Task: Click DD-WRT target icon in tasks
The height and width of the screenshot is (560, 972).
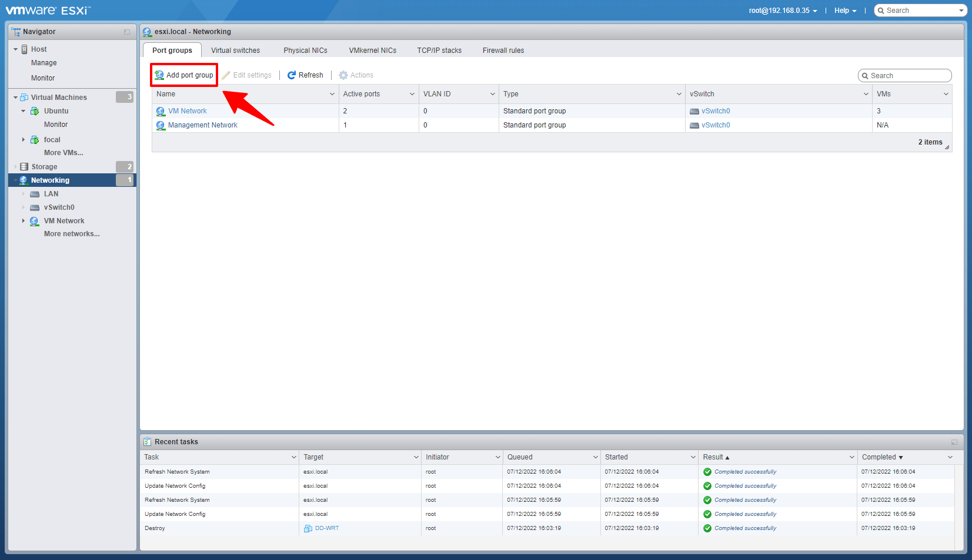Action: [x=308, y=528]
